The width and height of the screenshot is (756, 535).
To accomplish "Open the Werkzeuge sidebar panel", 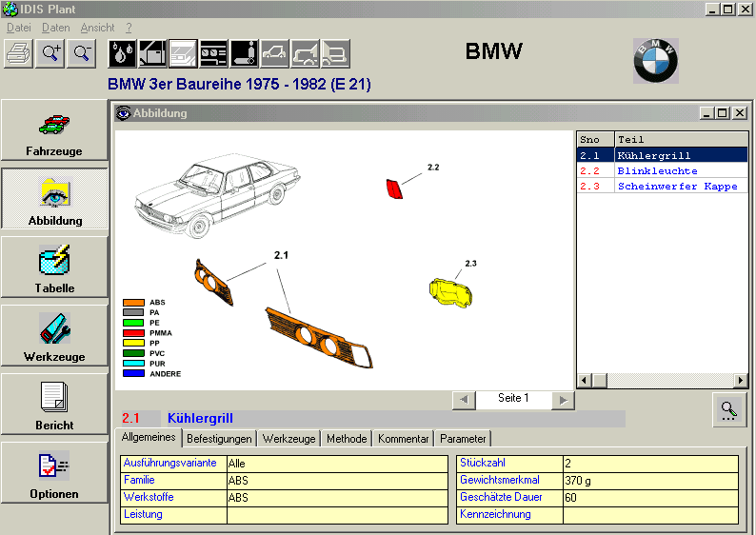I will pyautogui.click(x=54, y=335).
